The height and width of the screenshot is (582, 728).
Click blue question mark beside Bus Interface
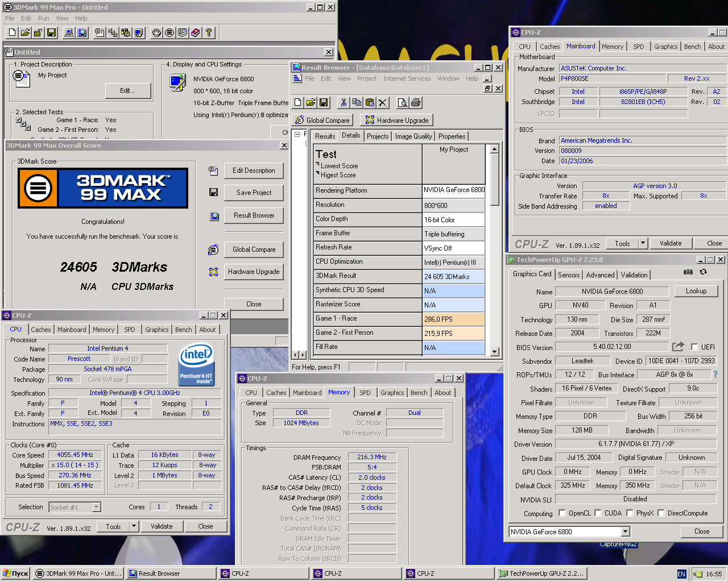click(715, 375)
